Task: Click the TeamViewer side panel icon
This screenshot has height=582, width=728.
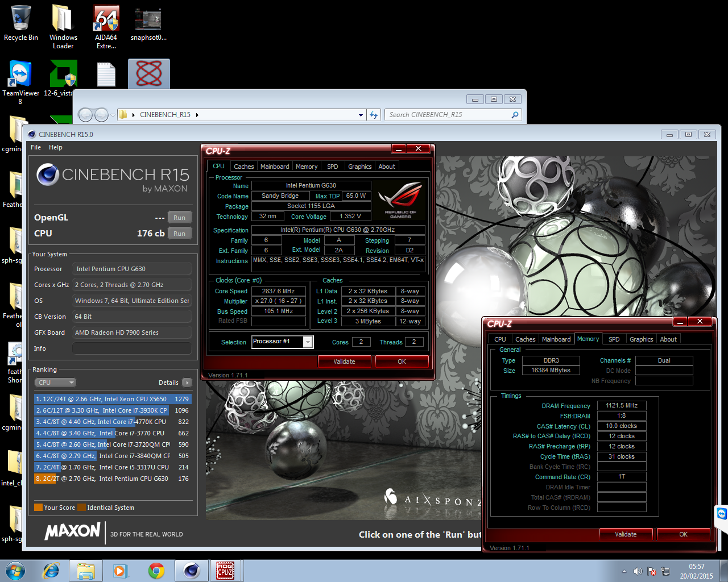Action: [x=722, y=514]
